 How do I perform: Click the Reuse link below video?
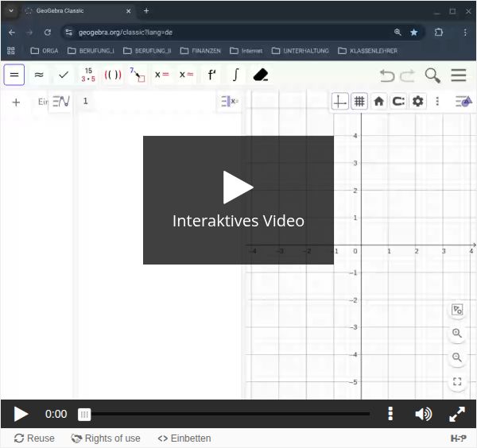[x=35, y=438]
